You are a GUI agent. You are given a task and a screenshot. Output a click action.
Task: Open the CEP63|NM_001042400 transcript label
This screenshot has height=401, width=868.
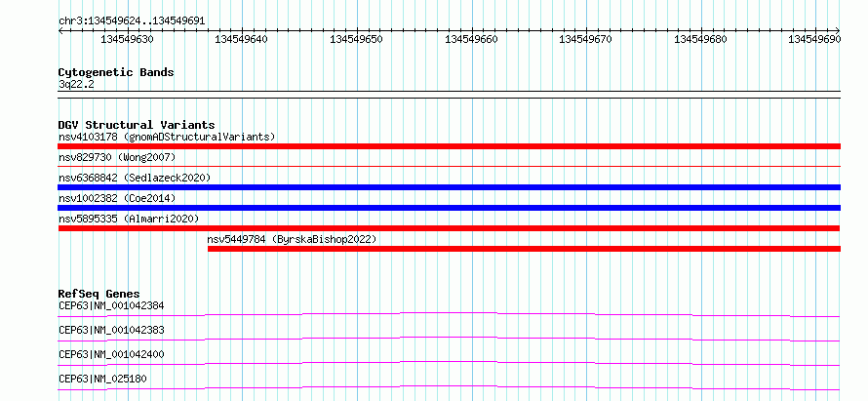point(111,354)
